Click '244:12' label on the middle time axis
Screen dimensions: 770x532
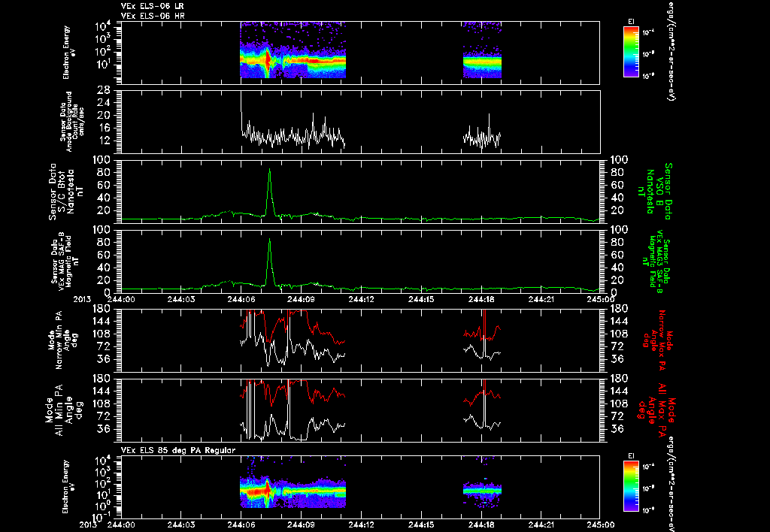[x=362, y=298]
